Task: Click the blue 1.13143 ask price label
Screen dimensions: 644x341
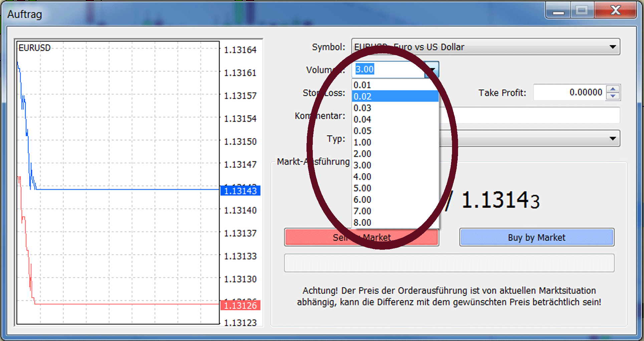Action: [240, 191]
